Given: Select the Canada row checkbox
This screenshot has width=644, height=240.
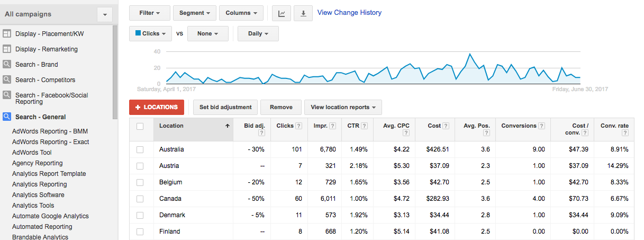Looking at the screenshot, I should coord(140,199).
